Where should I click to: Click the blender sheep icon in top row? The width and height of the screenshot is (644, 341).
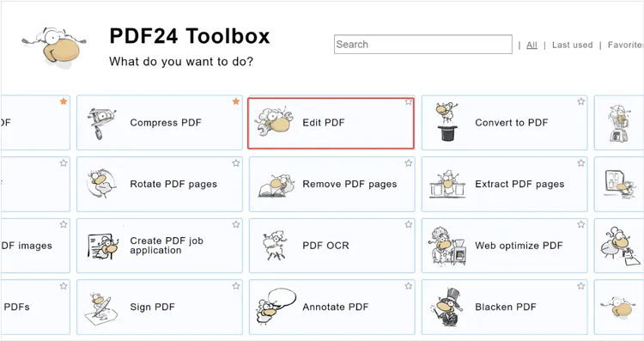[x=618, y=123]
